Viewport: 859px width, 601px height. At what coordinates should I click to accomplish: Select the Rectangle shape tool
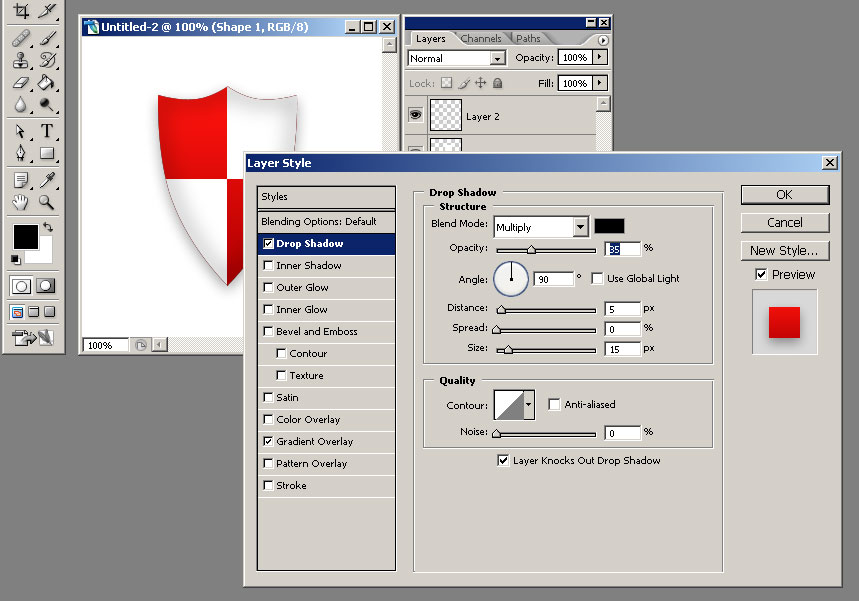pos(47,153)
